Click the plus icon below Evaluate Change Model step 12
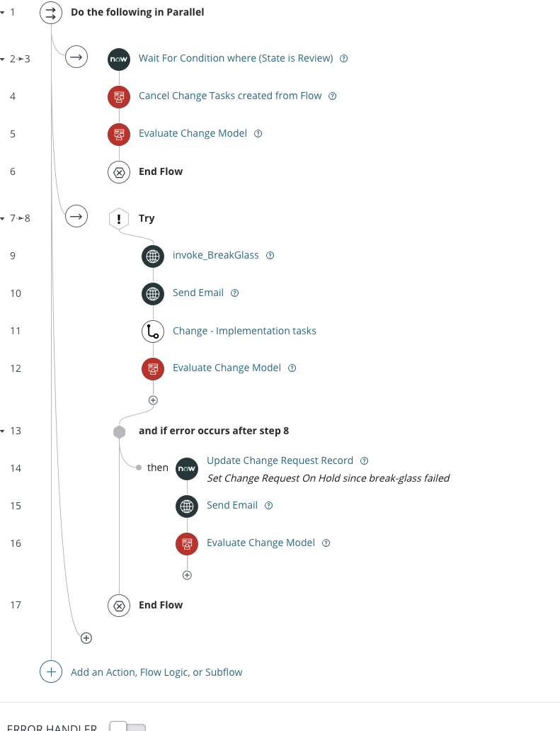Screen dimensions: 560x731 (x=153, y=399)
